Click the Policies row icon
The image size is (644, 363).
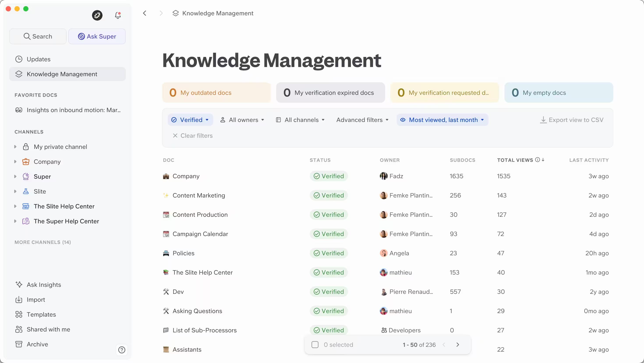[166, 253]
